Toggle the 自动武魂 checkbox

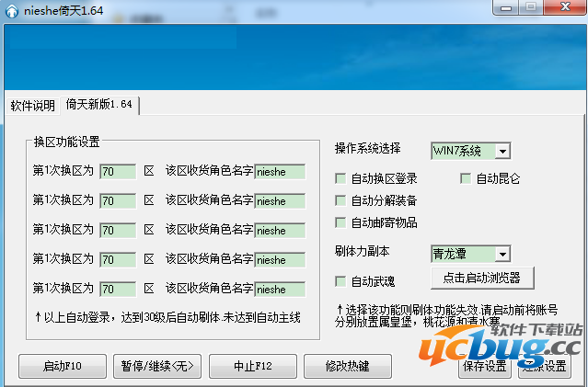(341, 280)
